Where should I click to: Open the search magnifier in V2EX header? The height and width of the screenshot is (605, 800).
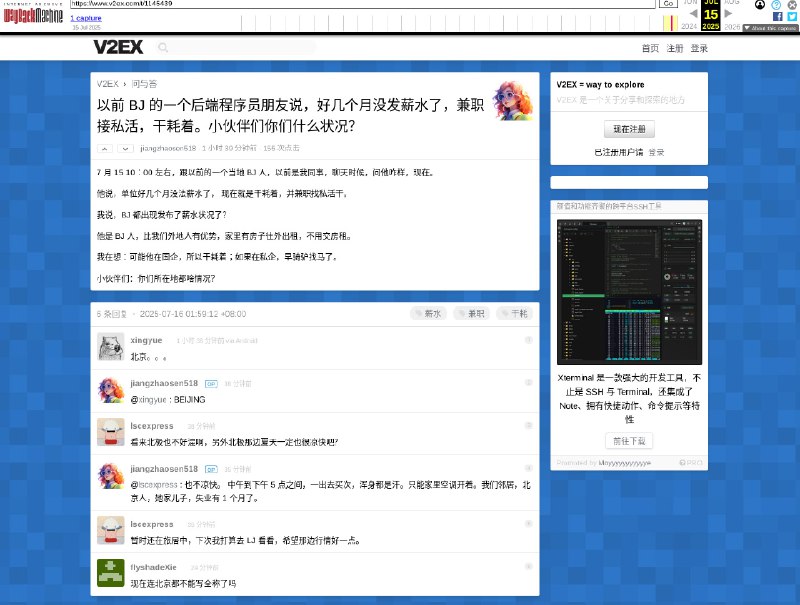click(x=161, y=47)
